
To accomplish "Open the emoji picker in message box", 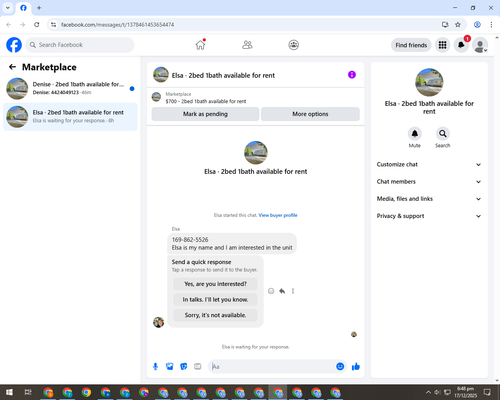I will click(340, 367).
